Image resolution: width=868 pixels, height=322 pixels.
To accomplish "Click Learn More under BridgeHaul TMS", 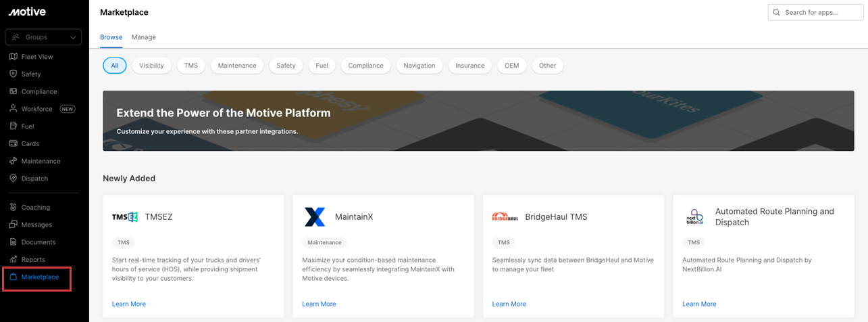I will [509, 304].
